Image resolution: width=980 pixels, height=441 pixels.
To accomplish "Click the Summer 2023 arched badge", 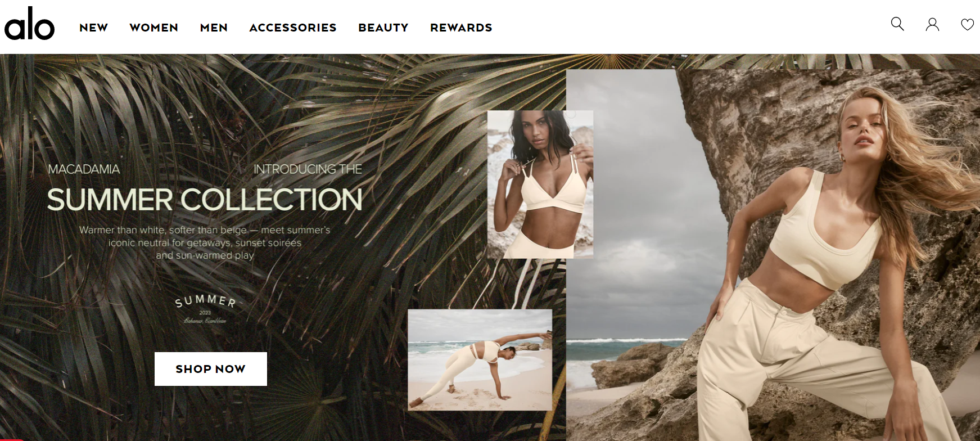I will tap(205, 309).
